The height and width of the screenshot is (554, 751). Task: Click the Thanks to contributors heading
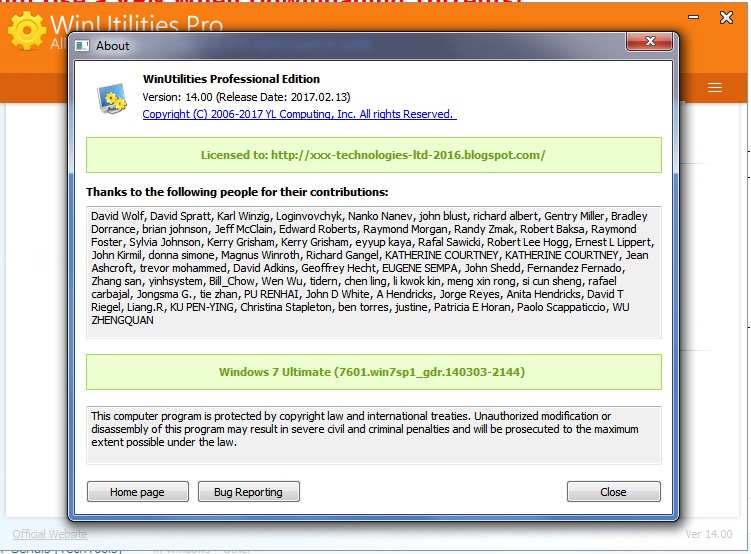(x=237, y=192)
